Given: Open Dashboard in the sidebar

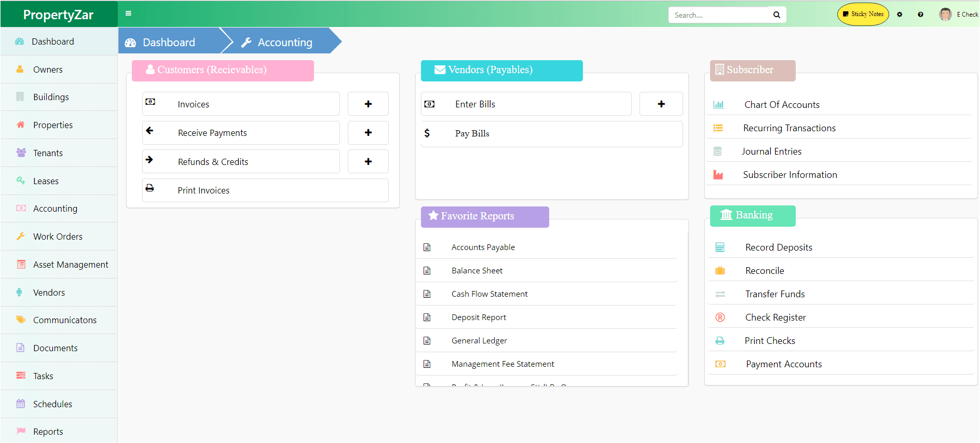Looking at the screenshot, I should click(x=59, y=41).
